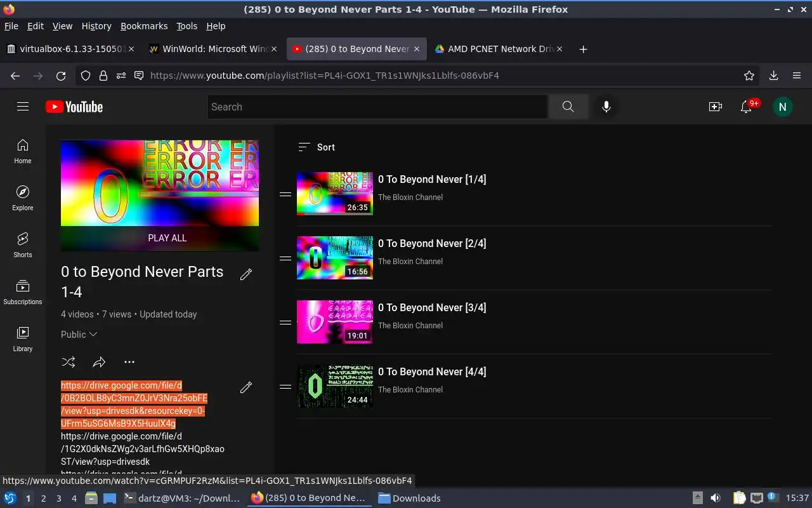Open video 0 To Beyond Never [3/4]
This screenshot has height=508, width=812.
pos(432,308)
